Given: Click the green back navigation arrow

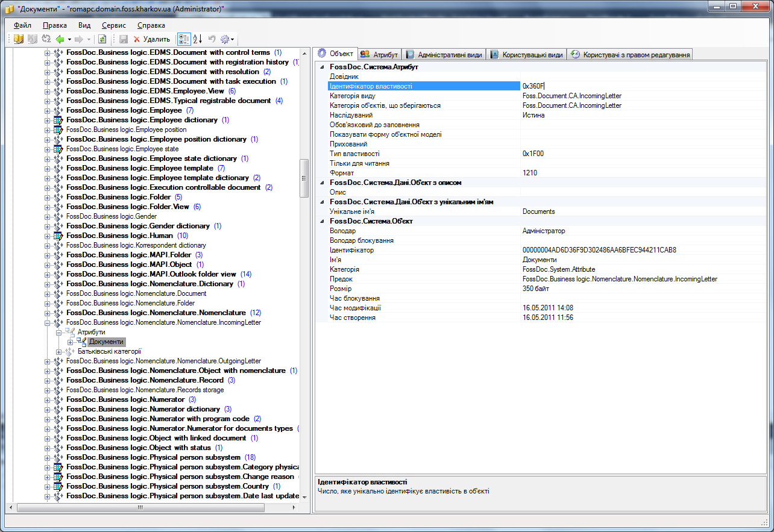Looking at the screenshot, I should (60, 39).
